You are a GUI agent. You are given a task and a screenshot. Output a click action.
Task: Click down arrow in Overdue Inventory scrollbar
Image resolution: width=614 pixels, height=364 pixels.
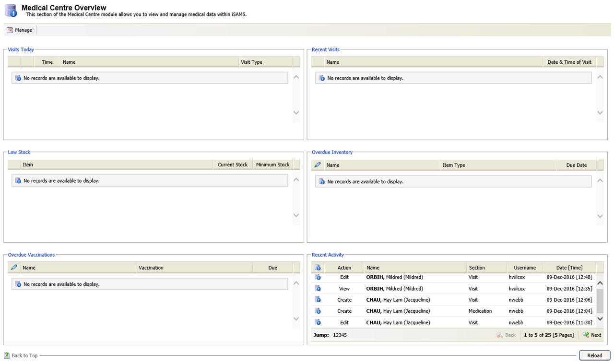click(600, 216)
